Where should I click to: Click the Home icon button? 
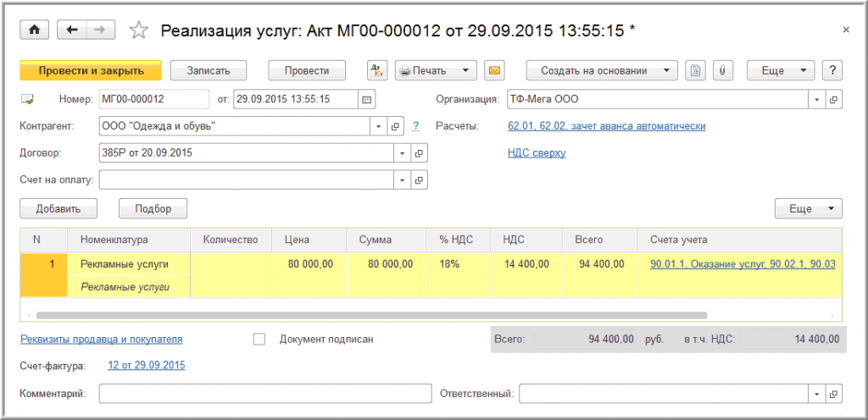coord(35,30)
